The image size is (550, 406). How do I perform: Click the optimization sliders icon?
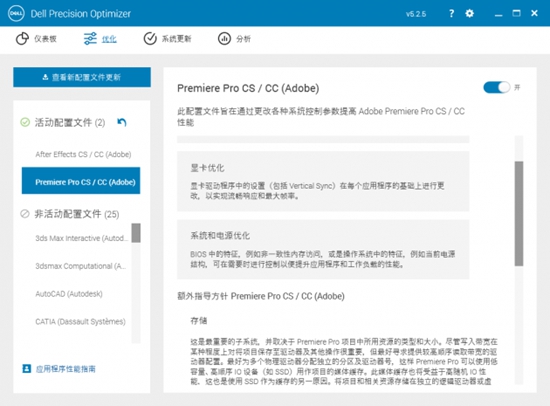point(90,39)
